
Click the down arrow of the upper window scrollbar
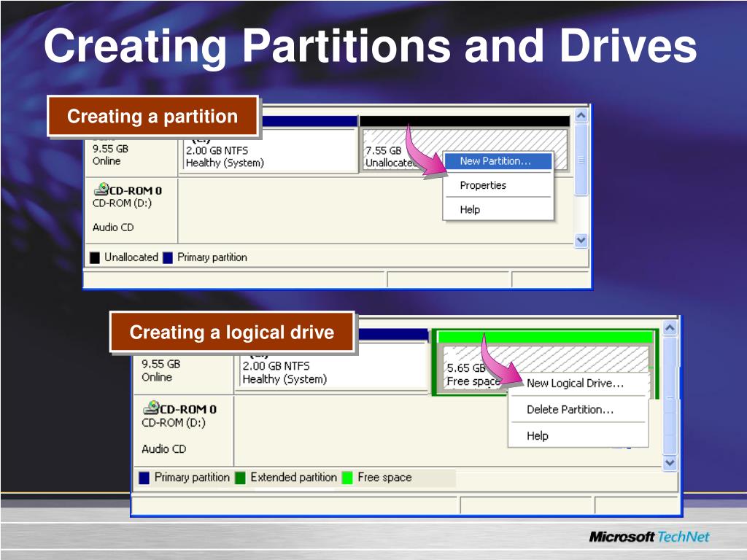click(x=581, y=240)
